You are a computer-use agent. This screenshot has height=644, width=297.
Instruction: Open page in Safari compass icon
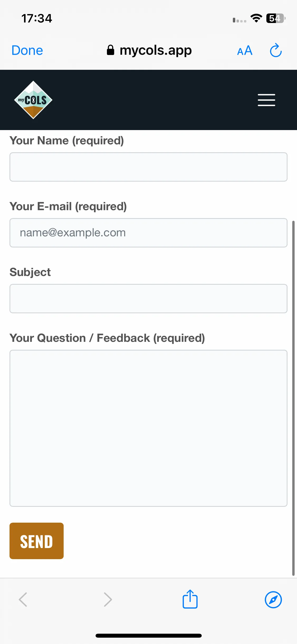coord(273,600)
